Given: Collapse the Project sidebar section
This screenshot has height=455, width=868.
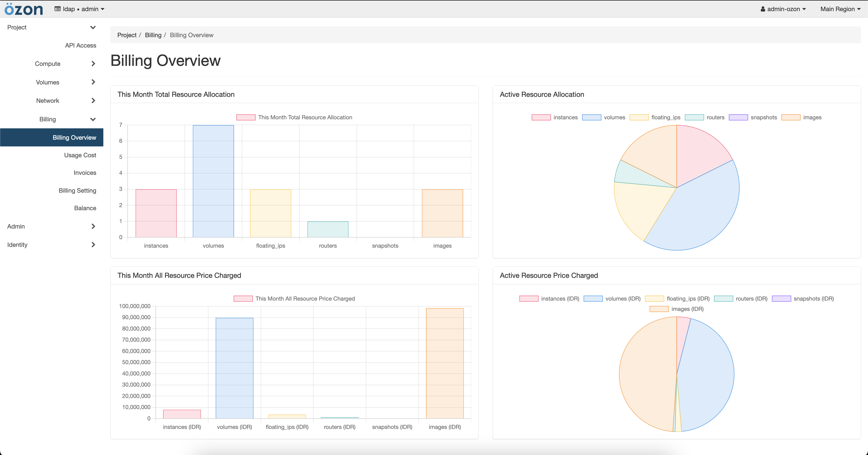Looking at the screenshot, I should pyautogui.click(x=52, y=27).
